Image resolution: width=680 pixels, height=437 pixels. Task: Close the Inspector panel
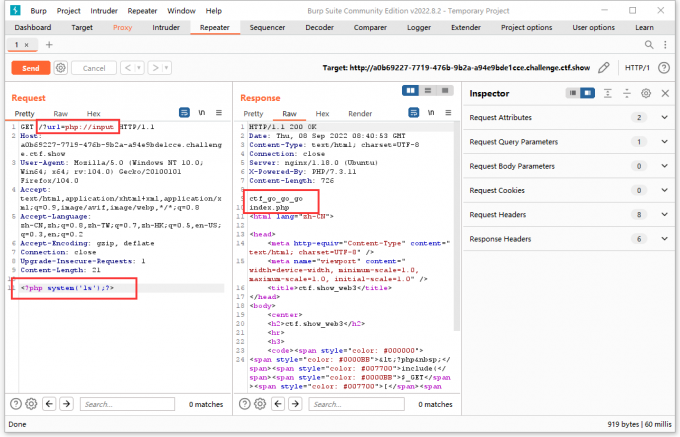[x=665, y=93]
